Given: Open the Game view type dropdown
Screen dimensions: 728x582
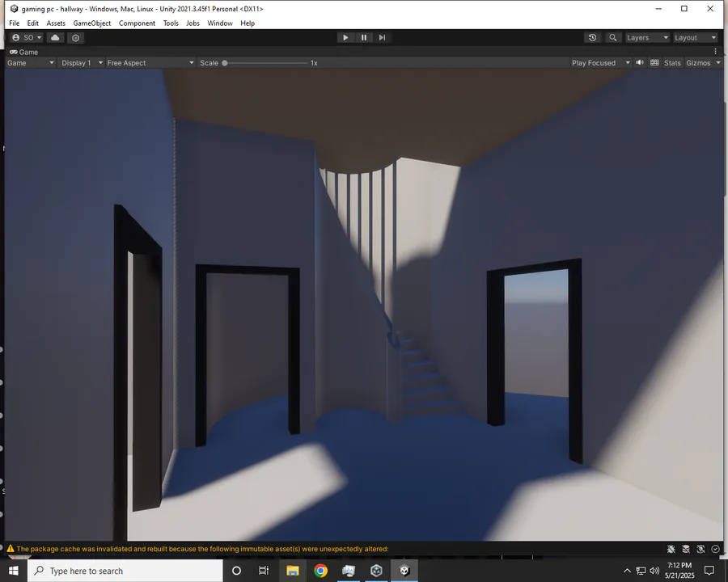Looking at the screenshot, I should click(x=31, y=63).
